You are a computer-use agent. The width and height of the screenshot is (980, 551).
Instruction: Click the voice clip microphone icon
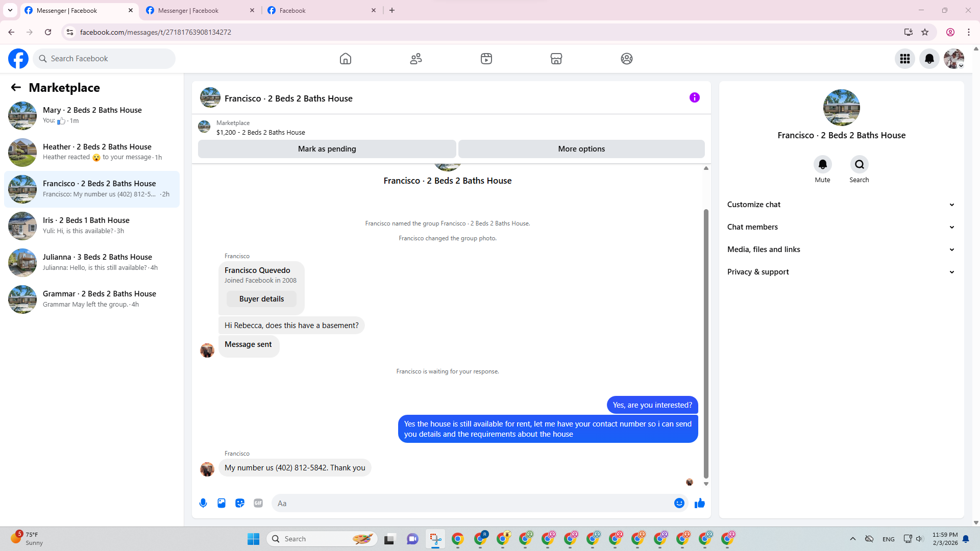tap(203, 503)
